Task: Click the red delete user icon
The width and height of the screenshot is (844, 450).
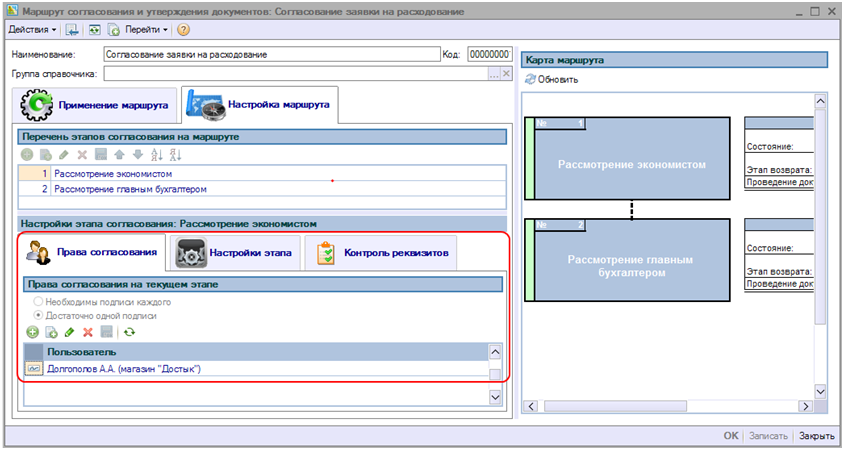Action: click(87, 331)
